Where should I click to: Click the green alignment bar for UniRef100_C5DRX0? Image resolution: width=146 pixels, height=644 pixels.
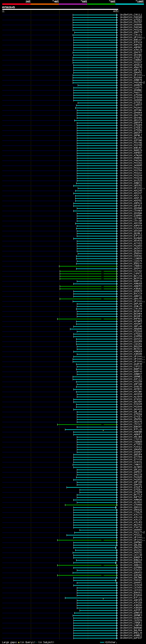(88, 266)
